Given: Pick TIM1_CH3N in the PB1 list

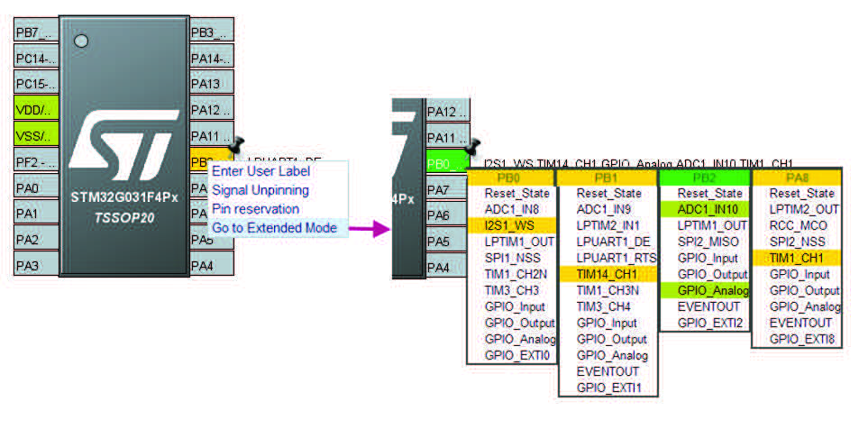Looking at the screenshot, I should [x=608, y=290].
